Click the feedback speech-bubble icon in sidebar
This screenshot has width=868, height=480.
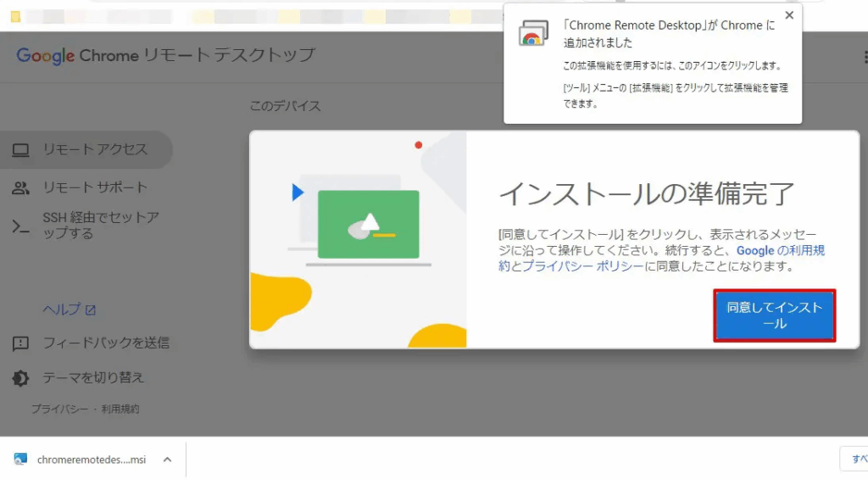click(21, 343)
